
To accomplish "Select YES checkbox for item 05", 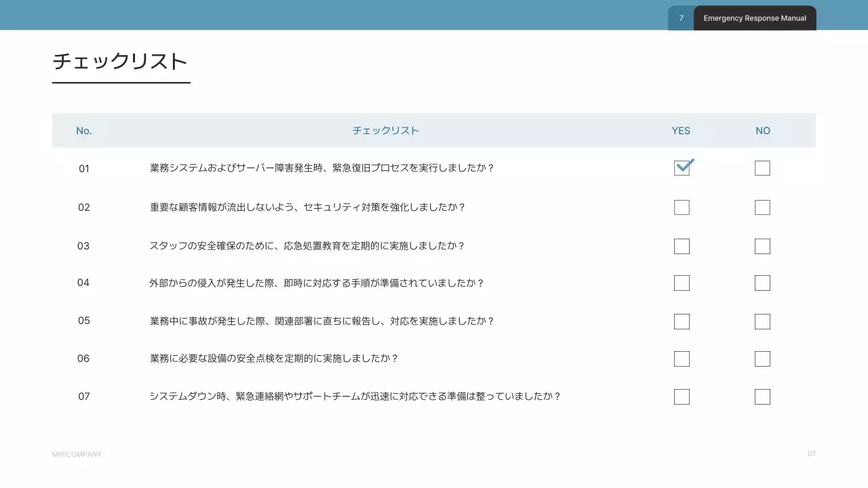I will point(682,321).
